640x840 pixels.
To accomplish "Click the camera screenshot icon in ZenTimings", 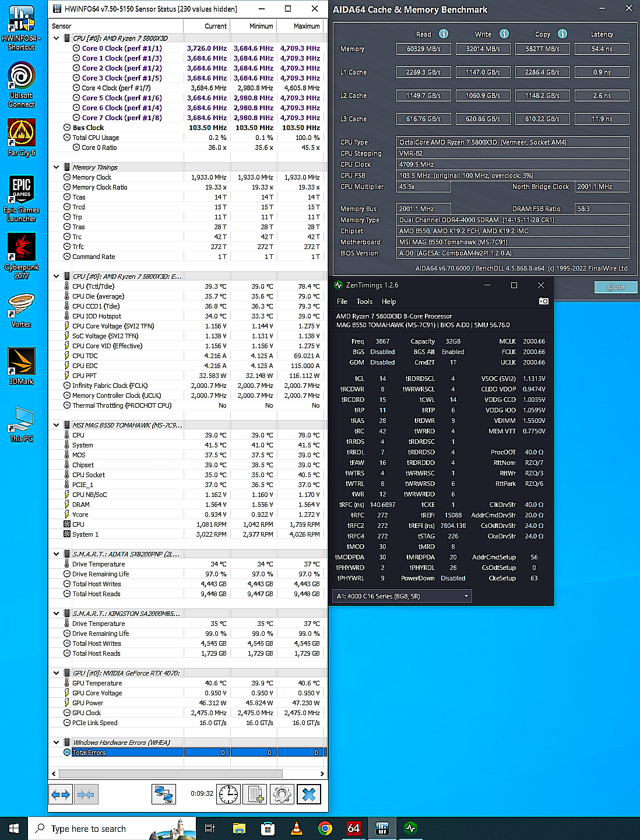I will pos(544,301).
